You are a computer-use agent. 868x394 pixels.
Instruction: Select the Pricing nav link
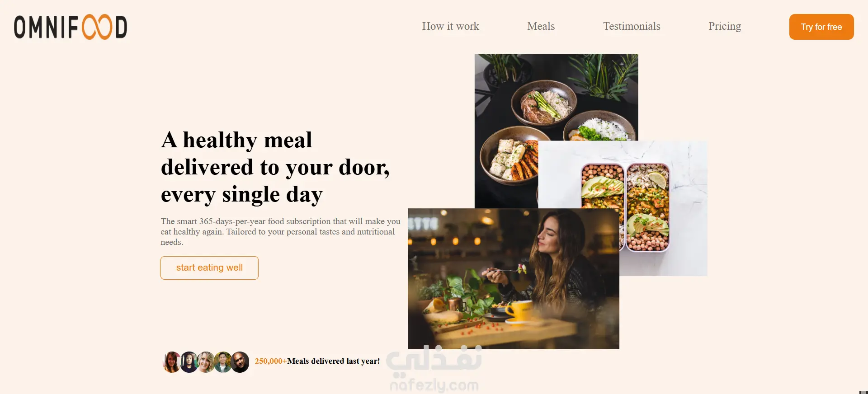click(x=725, y=26)
